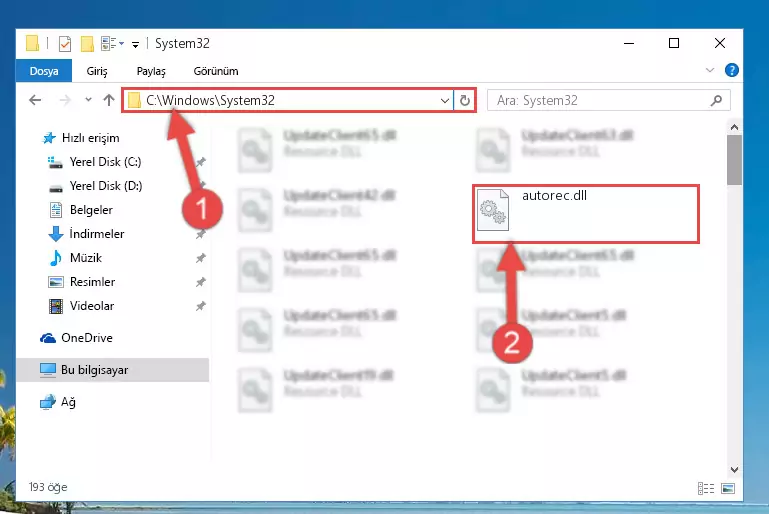Click the Ara: System32 search box
Screen dimensions: 769x514
point(608,101)
